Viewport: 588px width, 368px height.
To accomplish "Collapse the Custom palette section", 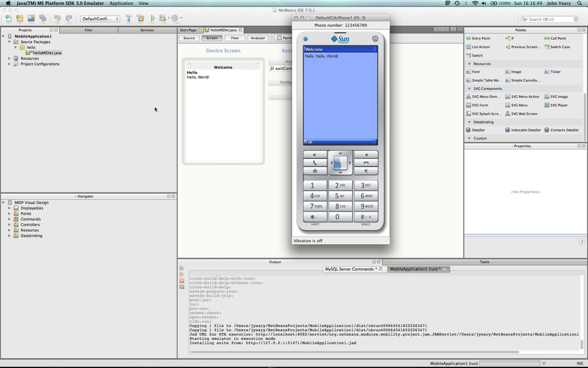I will [469, 138].
